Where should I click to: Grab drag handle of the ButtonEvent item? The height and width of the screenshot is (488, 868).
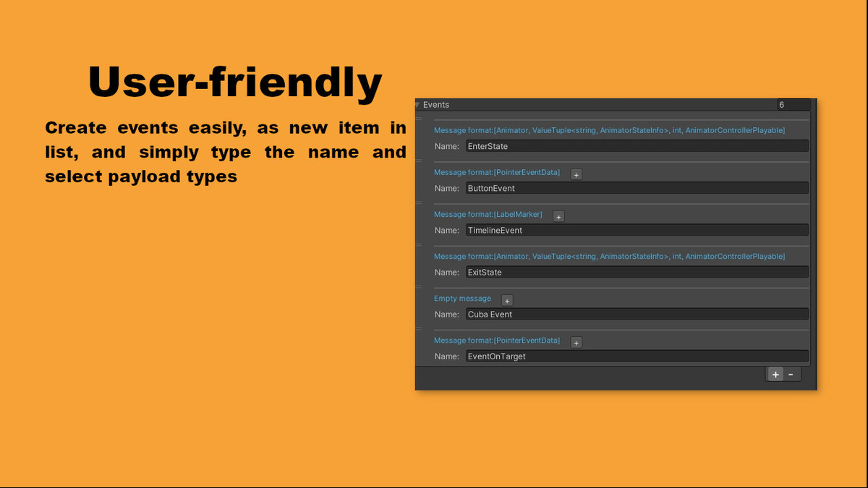[419, 160]
